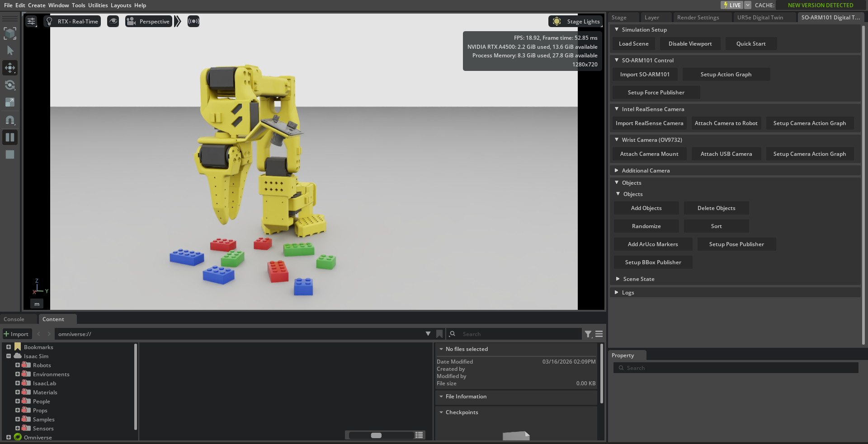868x444 pixels.
Task: Collapse the Wrist Camera (OV9732) section
Action: [x=617, y=140]
